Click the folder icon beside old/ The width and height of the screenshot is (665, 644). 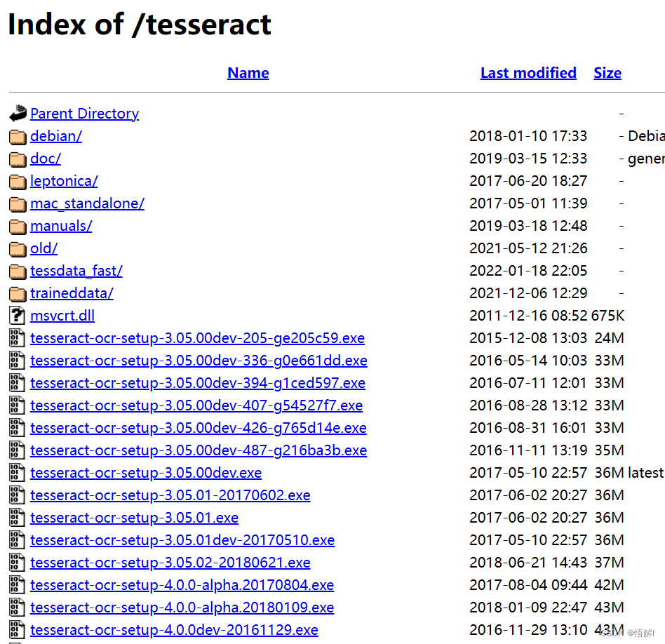pos(18,249)
